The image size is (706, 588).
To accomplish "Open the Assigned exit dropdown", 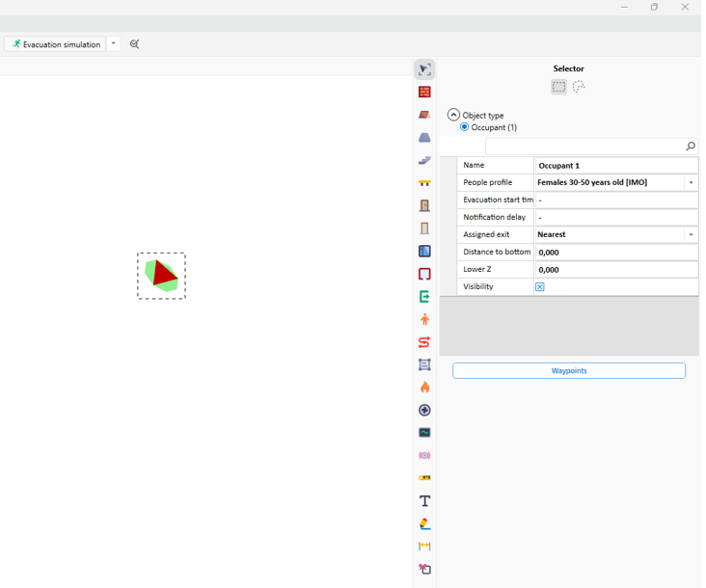I will tap(691, 235).
